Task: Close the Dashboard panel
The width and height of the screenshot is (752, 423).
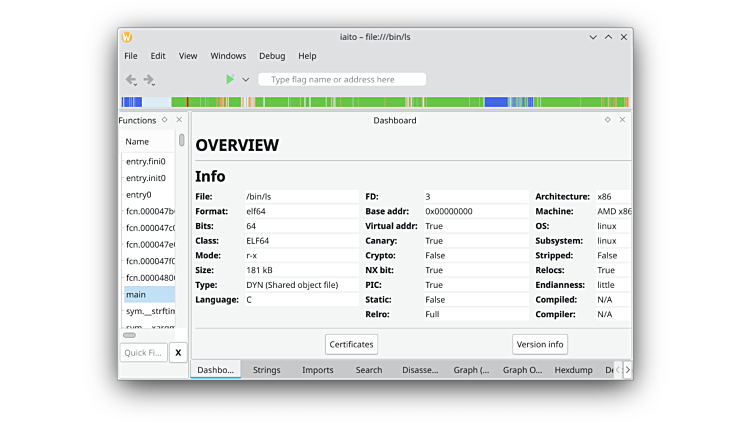Action: point(622,120)
